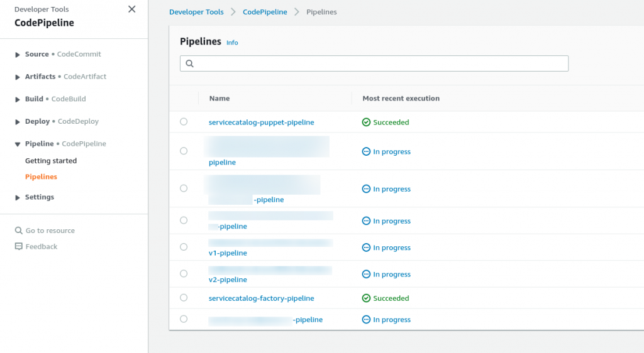644x353 pixels.
Task: Expand the Settings section
Action: tap(17, 197)
